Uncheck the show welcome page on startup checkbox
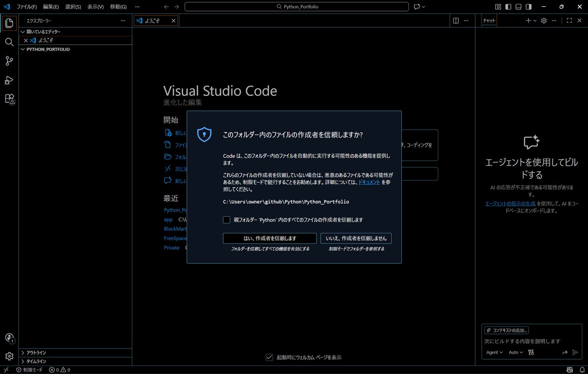The height and width of the screenshot is (374, 588). tap(269, 357)
